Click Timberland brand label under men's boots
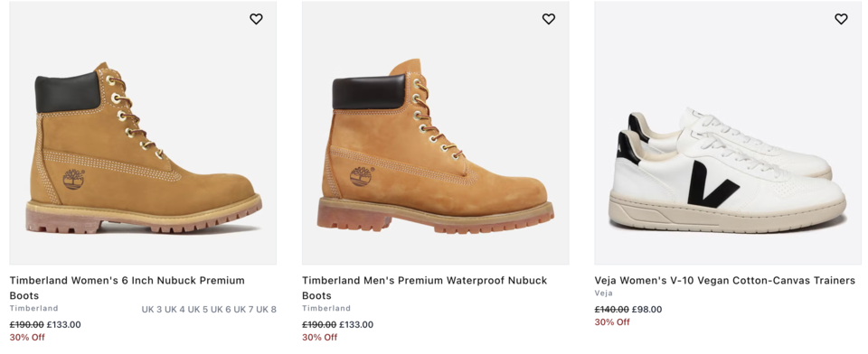 pyautogui.click(x=326, y=308)
